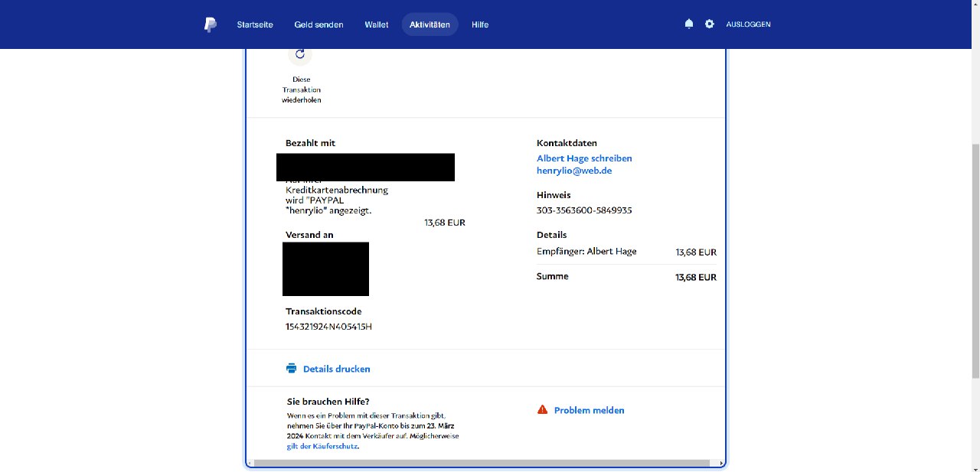Screen dimensions: 980x472
Task: Switch to the Aktivitäten tab
Action: coord(430,24)
